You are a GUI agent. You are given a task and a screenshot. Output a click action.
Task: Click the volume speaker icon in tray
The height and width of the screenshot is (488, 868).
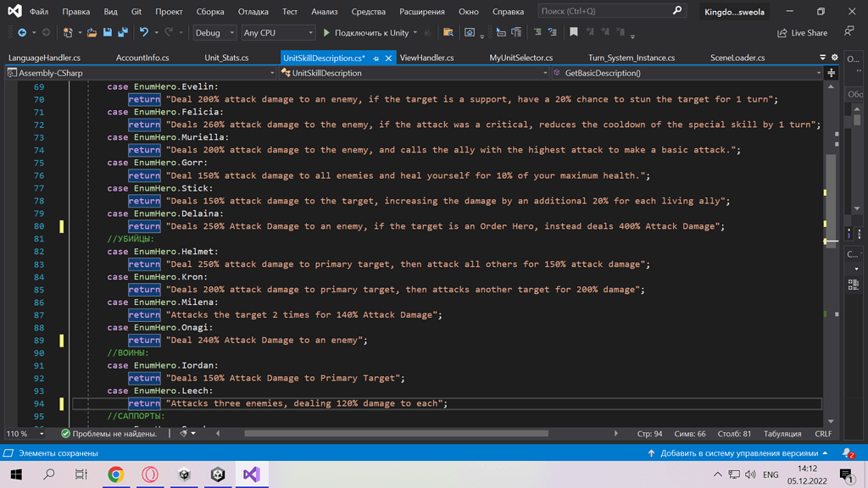point(751,474)
